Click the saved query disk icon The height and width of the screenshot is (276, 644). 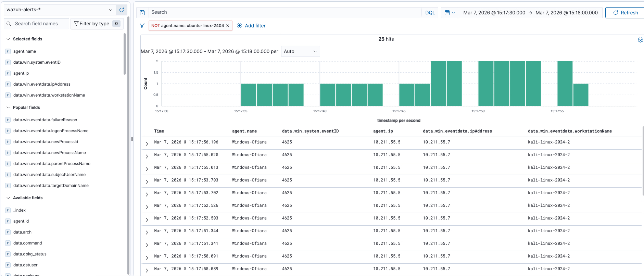coord(142,13)
